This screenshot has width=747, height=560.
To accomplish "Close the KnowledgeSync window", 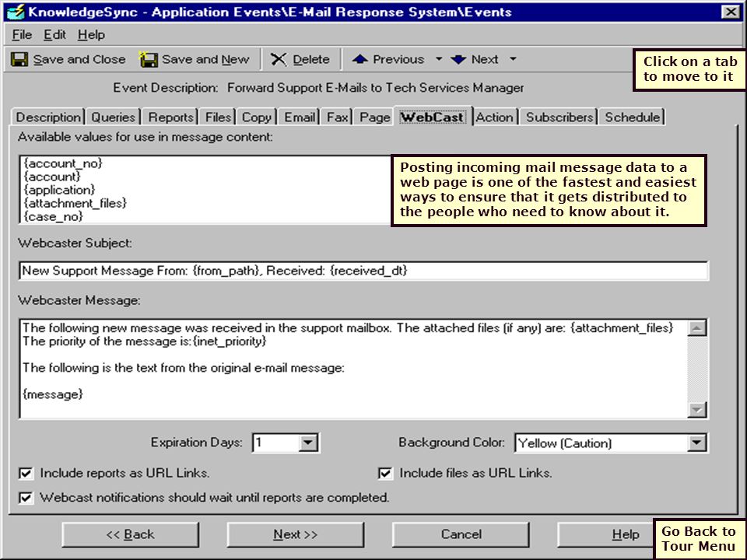I will 731,12.
